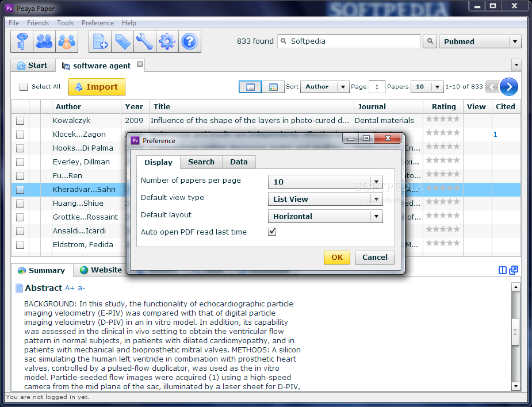Viewport: 532px width, 407px height.
Task: Uncheck Auto open PDF read last time
Action: coord(272,232)
